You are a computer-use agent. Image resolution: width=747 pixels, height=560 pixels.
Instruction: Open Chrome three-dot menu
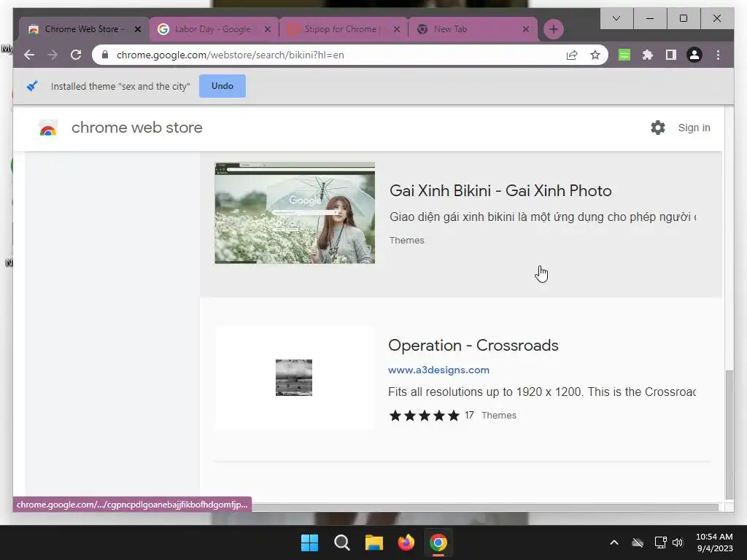click(x=718, y=55)
